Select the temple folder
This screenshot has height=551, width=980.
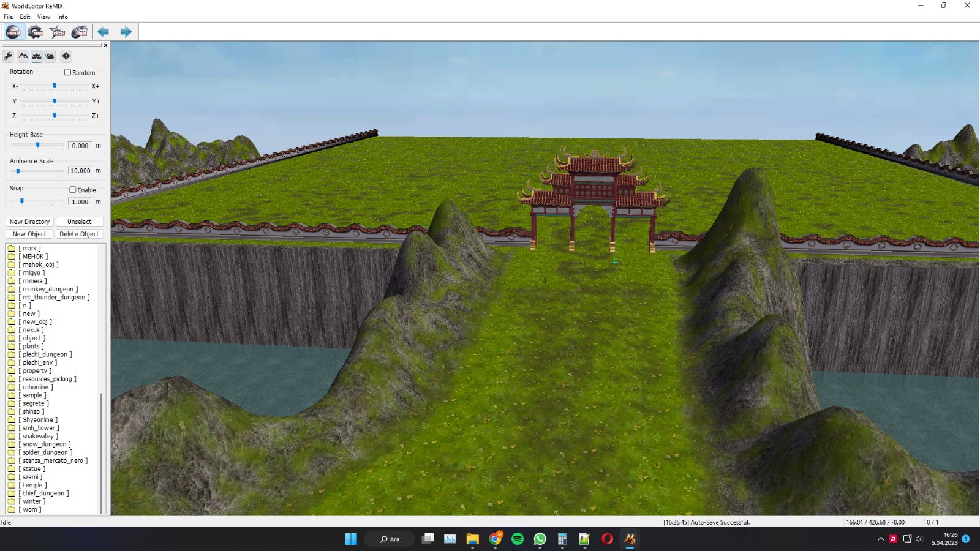[27, 485]
